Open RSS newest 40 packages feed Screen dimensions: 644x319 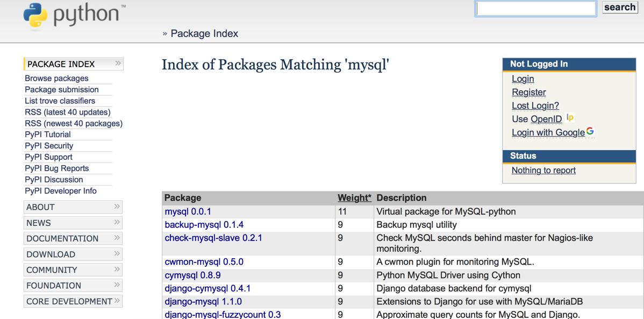tap(74, 123)
